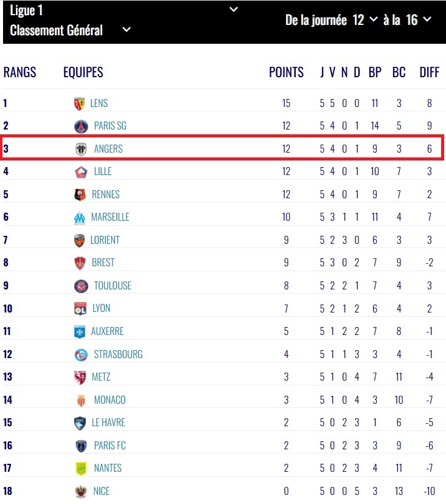Click the Nantes club logo

[x=80, y=468]
